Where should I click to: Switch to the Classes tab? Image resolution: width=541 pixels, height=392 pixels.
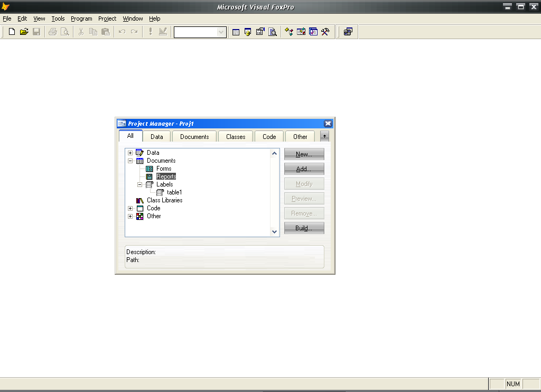point(236,137)
